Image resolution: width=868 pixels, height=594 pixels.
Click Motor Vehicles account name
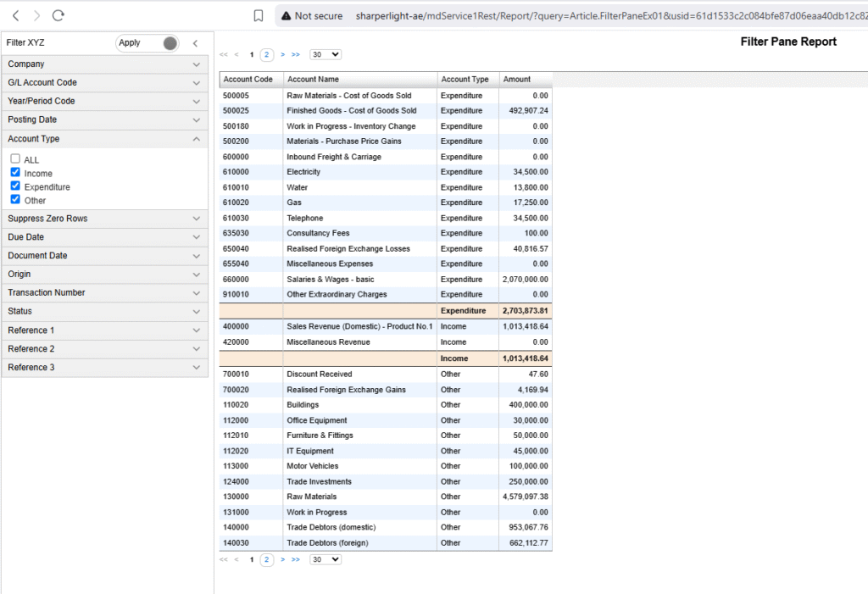point(312,466)
